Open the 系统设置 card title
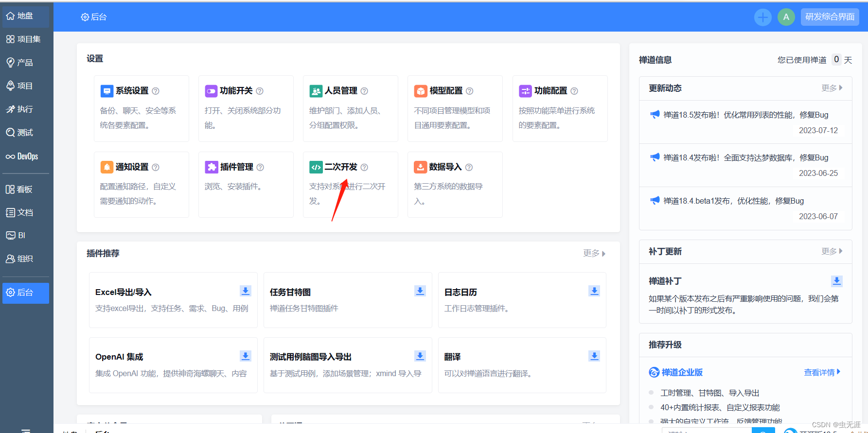 [x=132, y=91]
